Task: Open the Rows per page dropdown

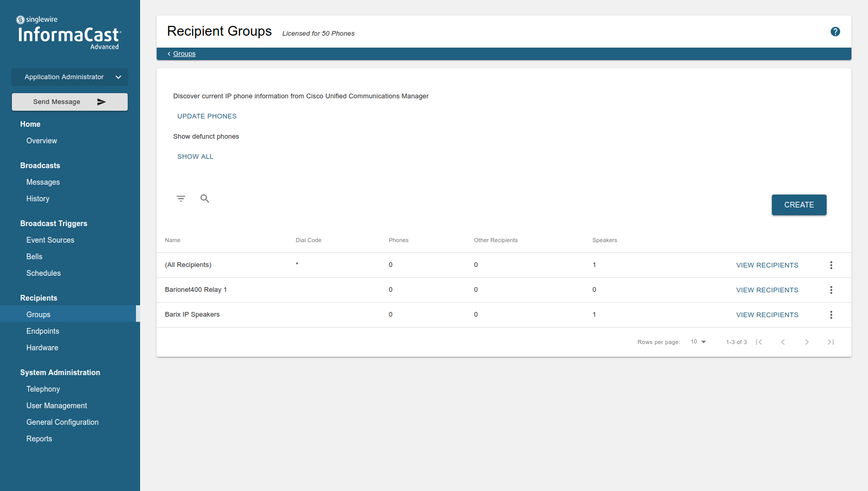Action: coord(697,341)
